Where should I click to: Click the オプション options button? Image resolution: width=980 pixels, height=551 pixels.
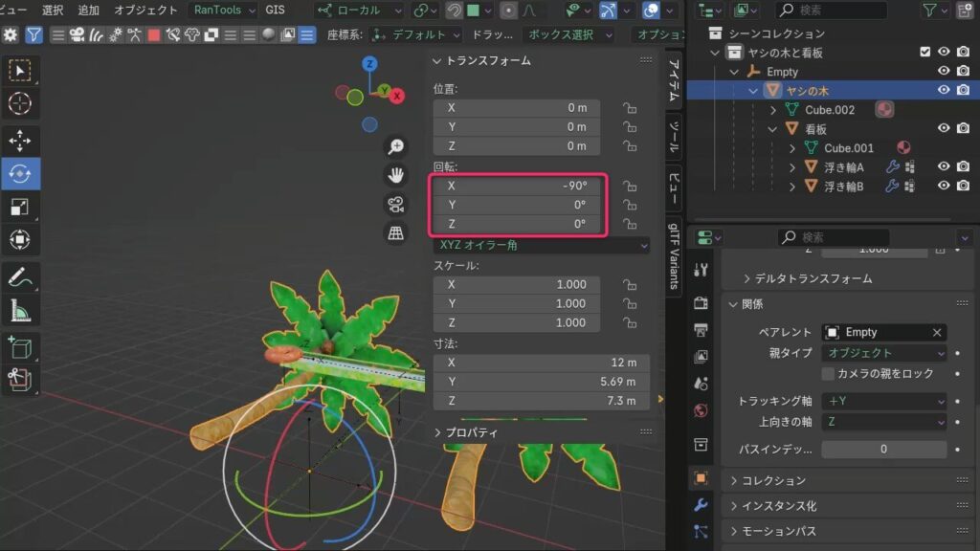coord(660,35)
